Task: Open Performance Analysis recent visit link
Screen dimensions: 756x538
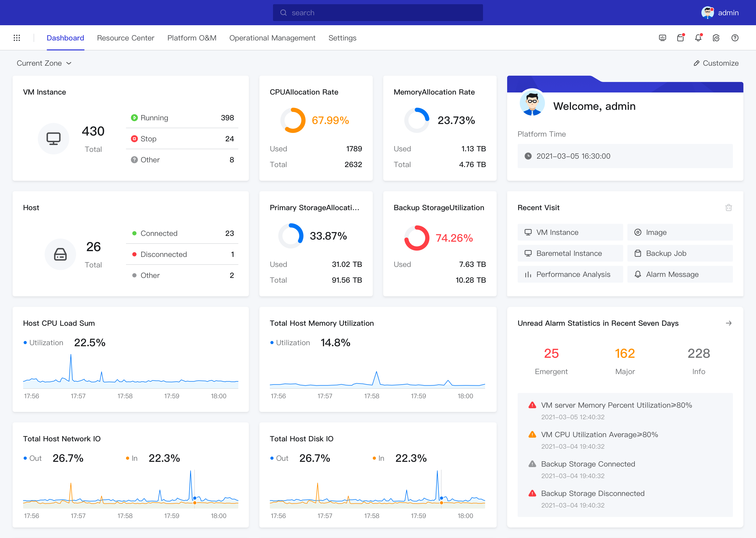Action: click(x=570, y=274)
